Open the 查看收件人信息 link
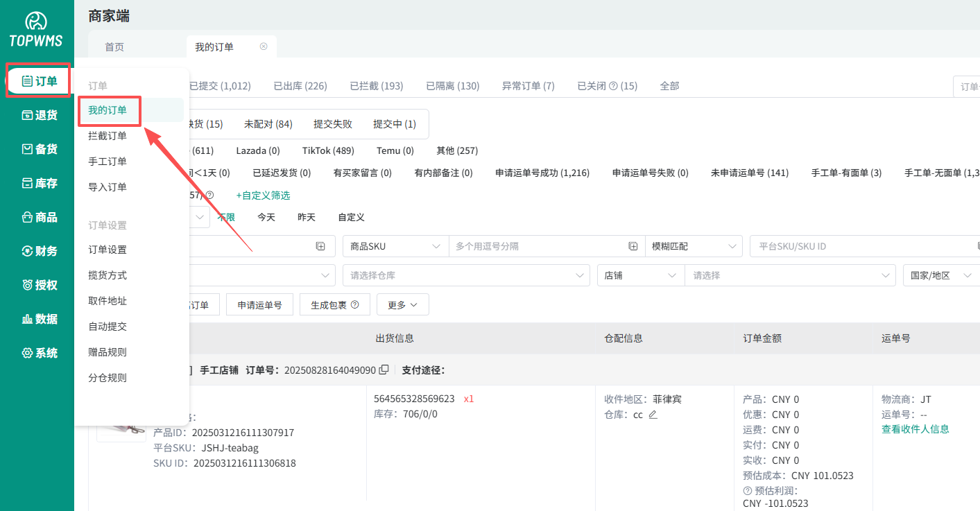 tap(915, 429)
